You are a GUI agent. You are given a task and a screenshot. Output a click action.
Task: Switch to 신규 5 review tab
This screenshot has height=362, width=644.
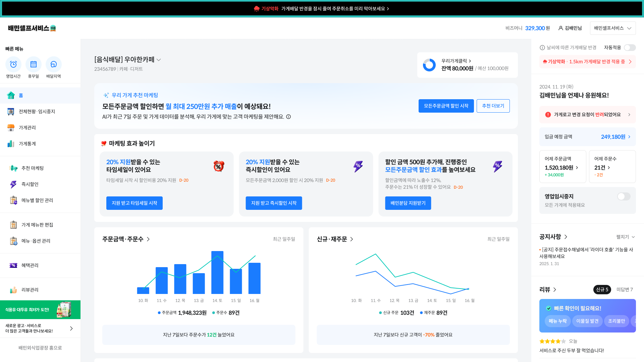click(602, 290)
